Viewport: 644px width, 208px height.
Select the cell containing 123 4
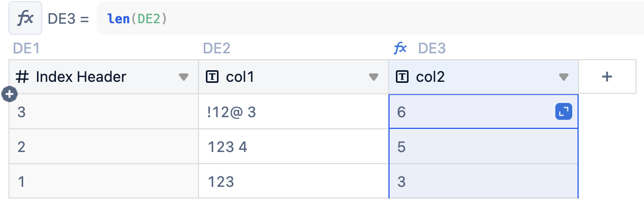[293, 146]
